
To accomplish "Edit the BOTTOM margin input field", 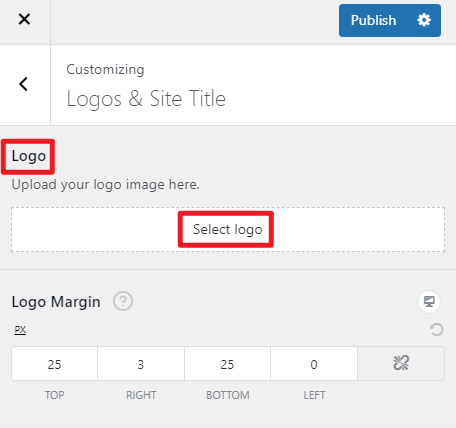I will point(227,364).
